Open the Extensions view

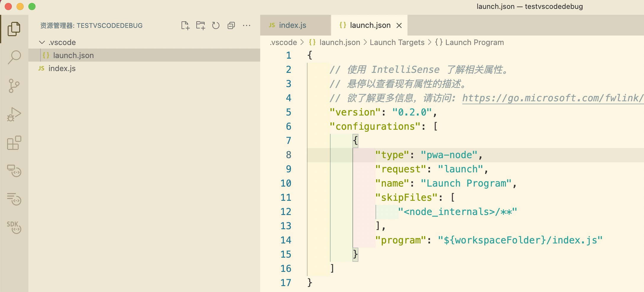(14, 143)
